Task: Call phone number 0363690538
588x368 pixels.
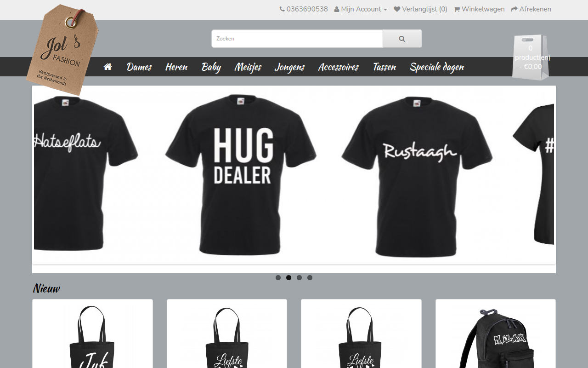Action: [x=304, y=9]
